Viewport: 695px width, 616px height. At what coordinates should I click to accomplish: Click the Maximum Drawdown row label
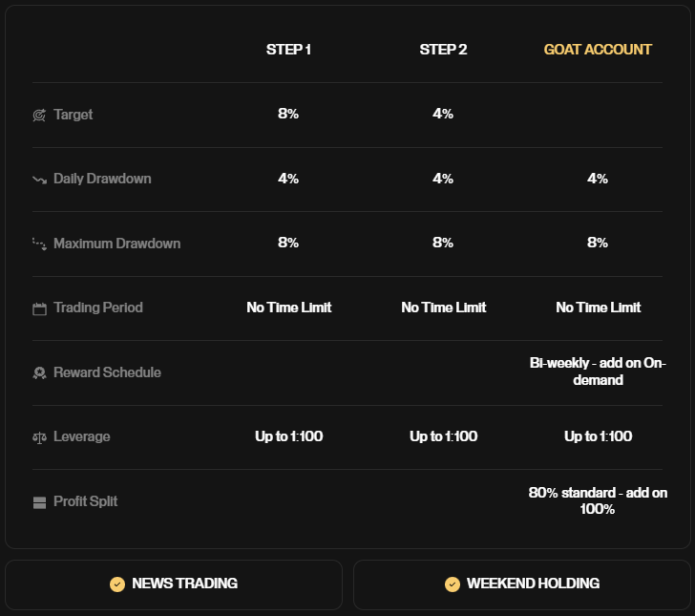[x=116, y=244]
